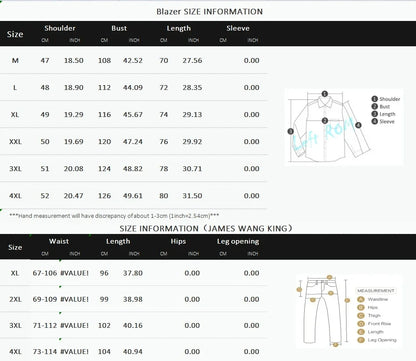Viewport: 416px width, 361px height.
Task: Select length value 29.92 inch
Action: (192, 142)
